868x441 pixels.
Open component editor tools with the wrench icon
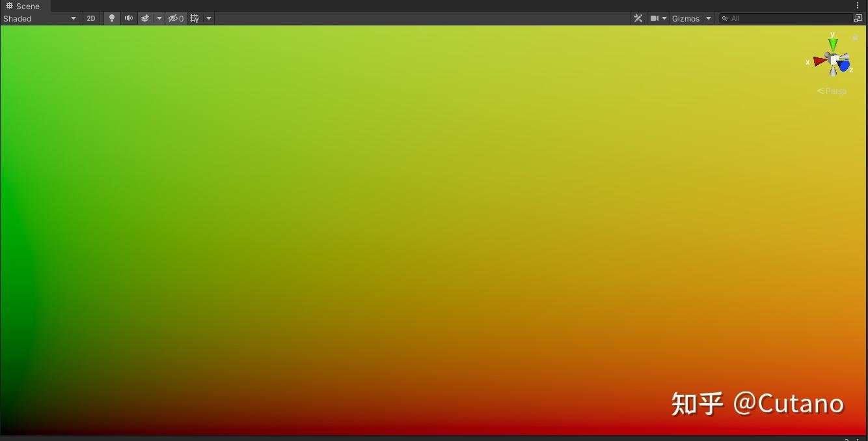click(x=637, y=18)
